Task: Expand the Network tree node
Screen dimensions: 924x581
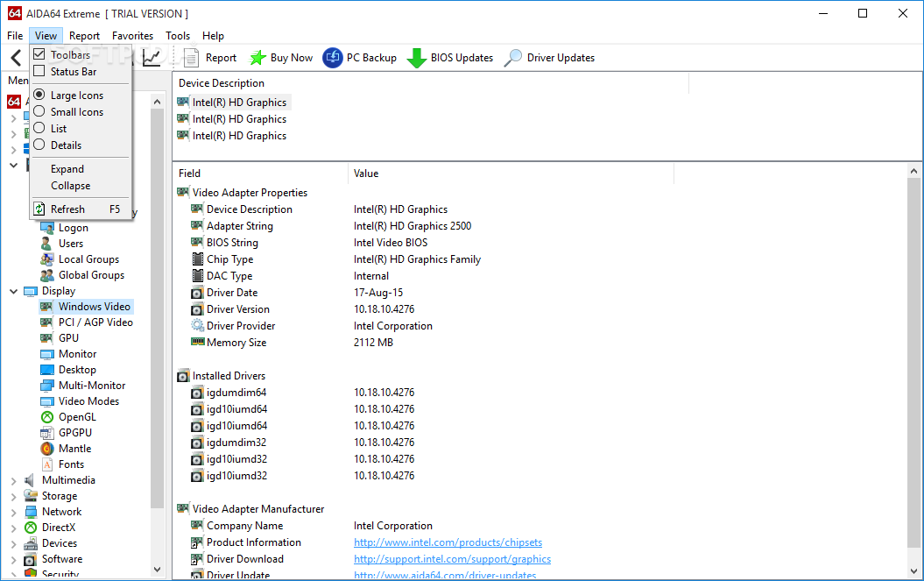Action: [13, 512]
